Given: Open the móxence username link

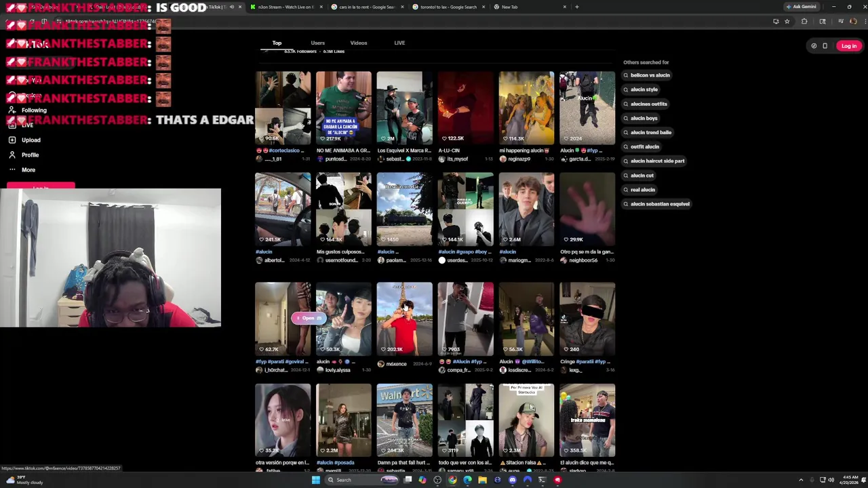Looking at the screenshot, I should [396, 364].
